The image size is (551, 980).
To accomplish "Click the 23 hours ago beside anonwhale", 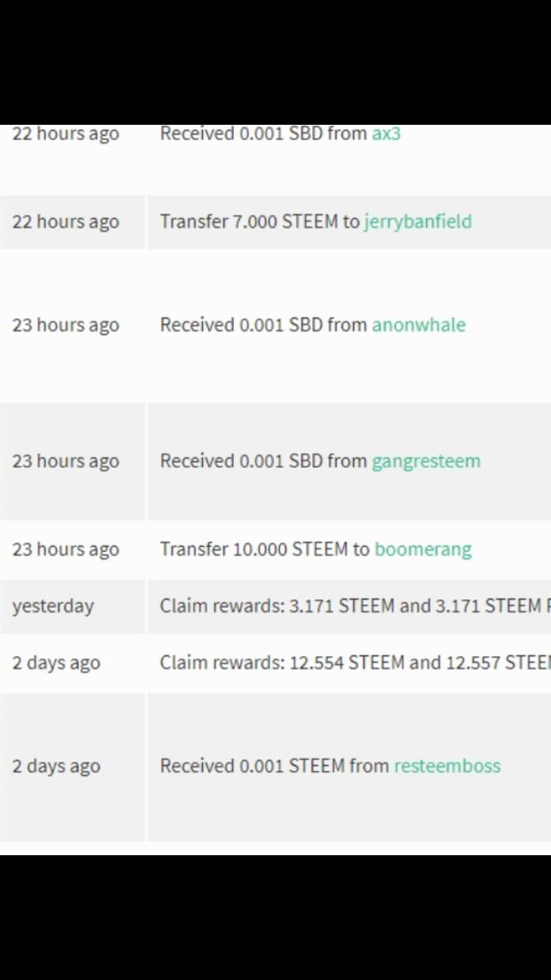I will coord(66,325).
